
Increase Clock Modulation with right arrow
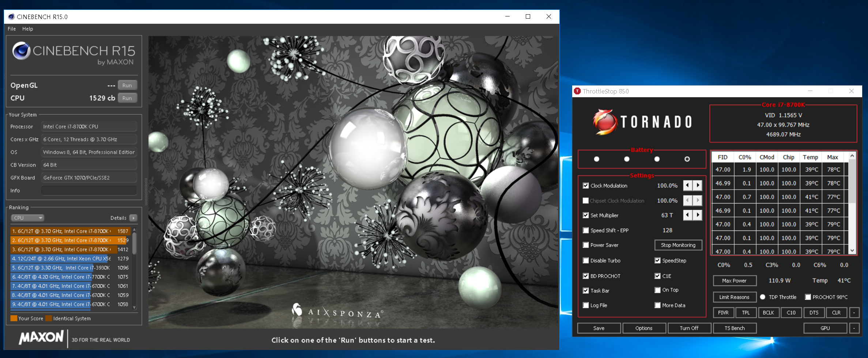698,185
